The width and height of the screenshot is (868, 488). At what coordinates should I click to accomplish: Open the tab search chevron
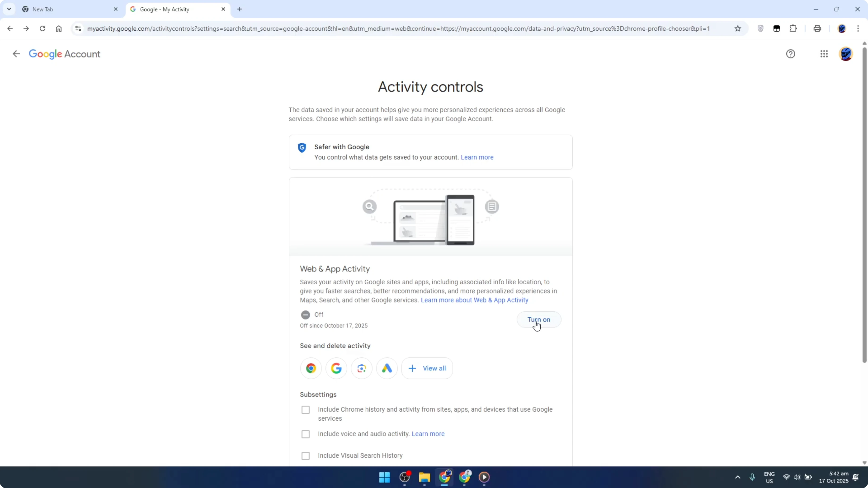click(9, 9)
